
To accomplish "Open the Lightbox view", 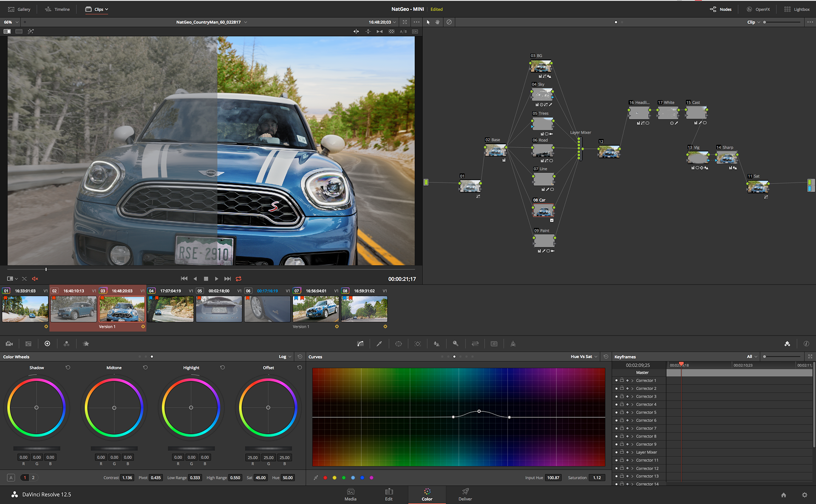I will coord(797,9).
